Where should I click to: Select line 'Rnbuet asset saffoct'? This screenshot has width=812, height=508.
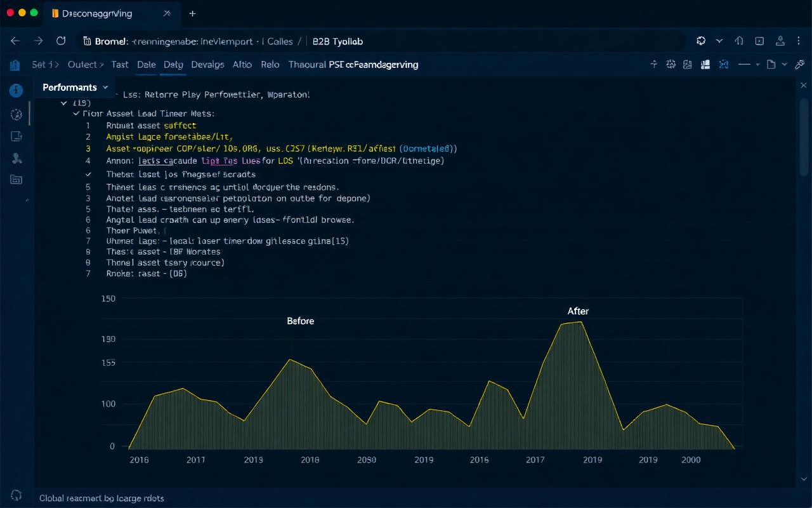tap(151, 126)
